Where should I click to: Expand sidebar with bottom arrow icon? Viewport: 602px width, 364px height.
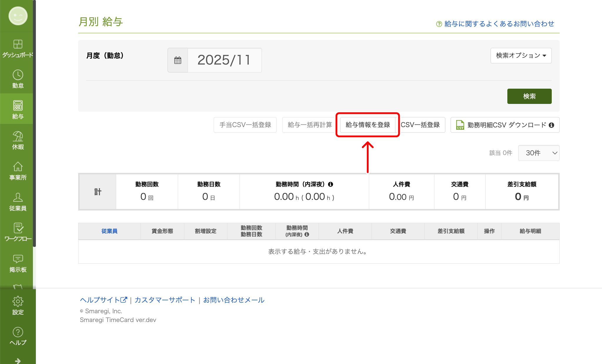click(18, 360)
